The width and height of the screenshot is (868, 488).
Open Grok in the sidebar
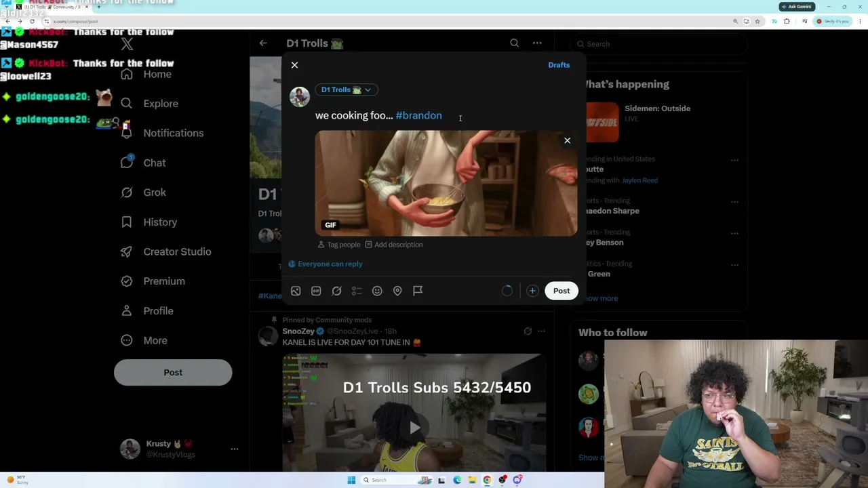tap(143, 192)
